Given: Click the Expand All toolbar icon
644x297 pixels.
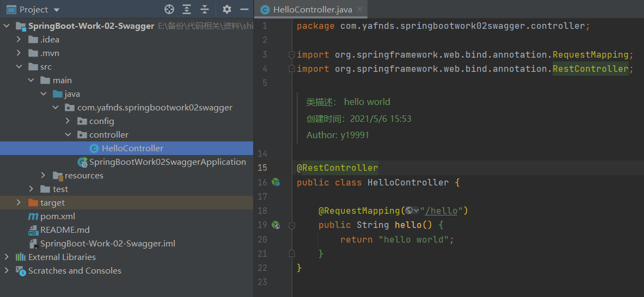Looking at the screenshot, I should point(187,9).
